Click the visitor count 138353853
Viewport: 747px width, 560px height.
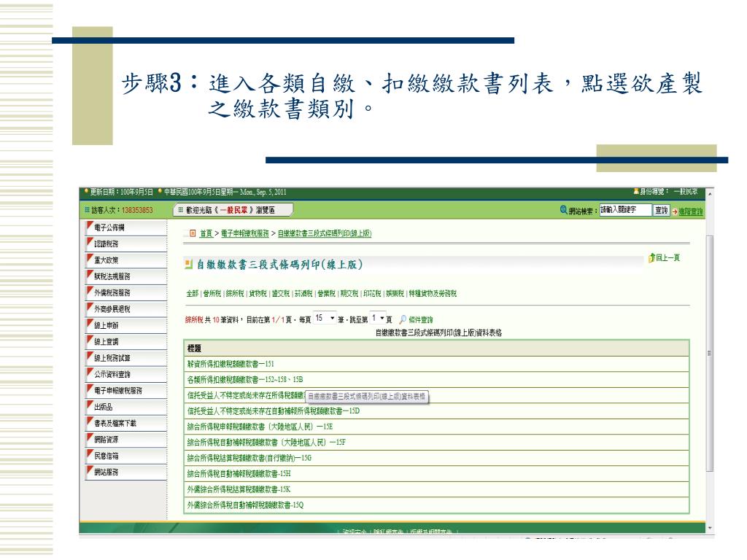[137, 210]
